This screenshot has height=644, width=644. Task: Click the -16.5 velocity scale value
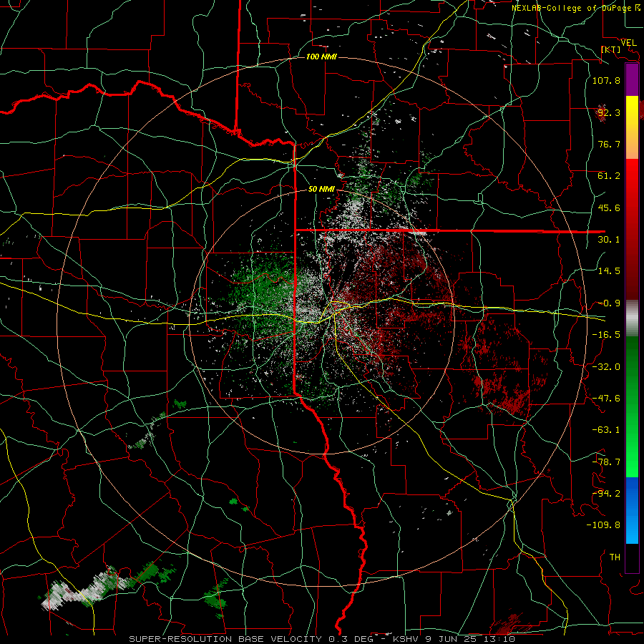pos(606,335)
